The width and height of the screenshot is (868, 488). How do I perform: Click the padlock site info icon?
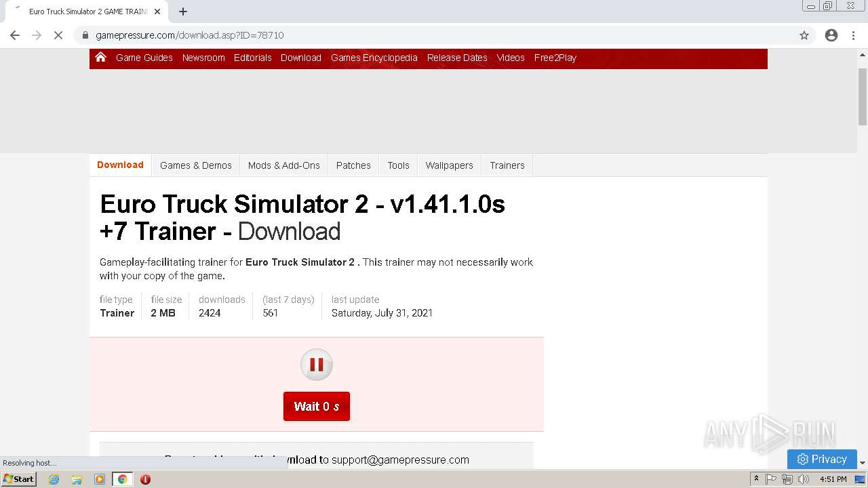coord(85,35)
